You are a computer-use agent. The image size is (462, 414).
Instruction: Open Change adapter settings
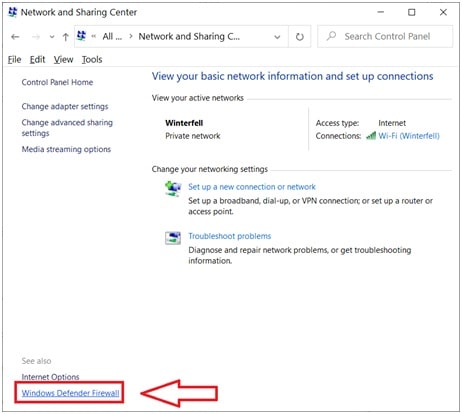65,106
